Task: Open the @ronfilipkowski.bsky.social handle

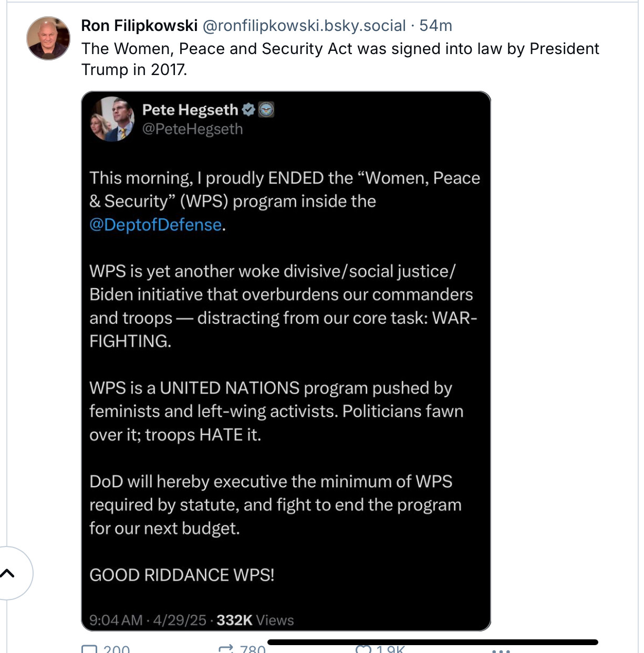Action: coord(304,25)
